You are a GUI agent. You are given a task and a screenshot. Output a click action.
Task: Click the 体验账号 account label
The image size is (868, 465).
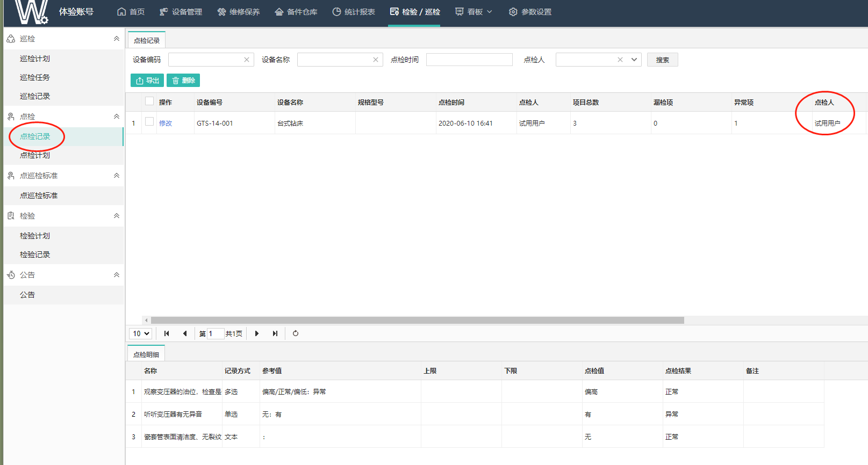pyautogui.click(x=76, y=12)
